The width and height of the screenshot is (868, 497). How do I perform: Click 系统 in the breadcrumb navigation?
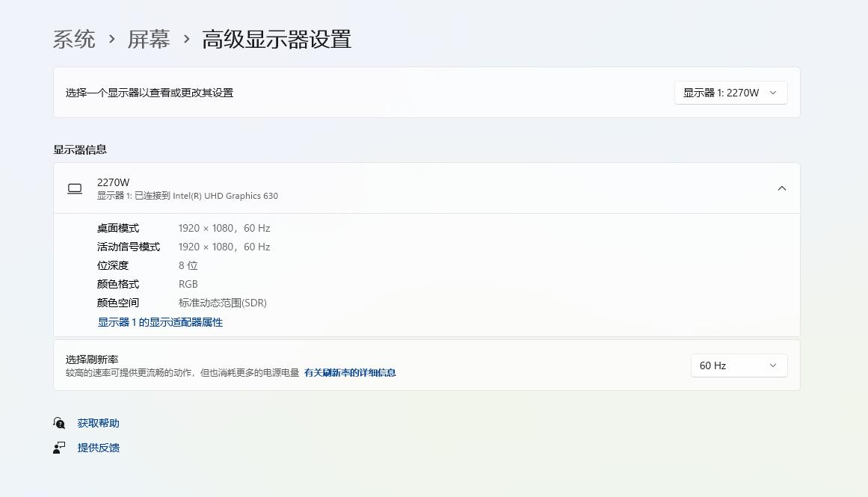tap(74, 39)
